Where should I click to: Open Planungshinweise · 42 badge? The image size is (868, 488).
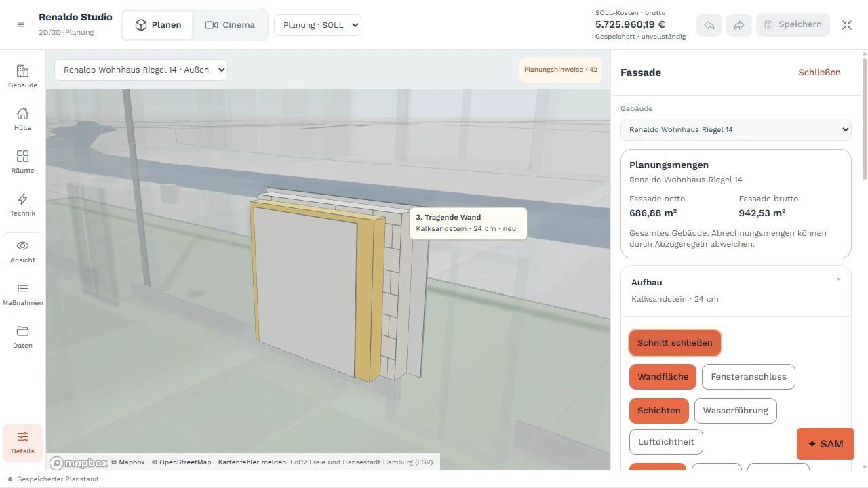561,70
